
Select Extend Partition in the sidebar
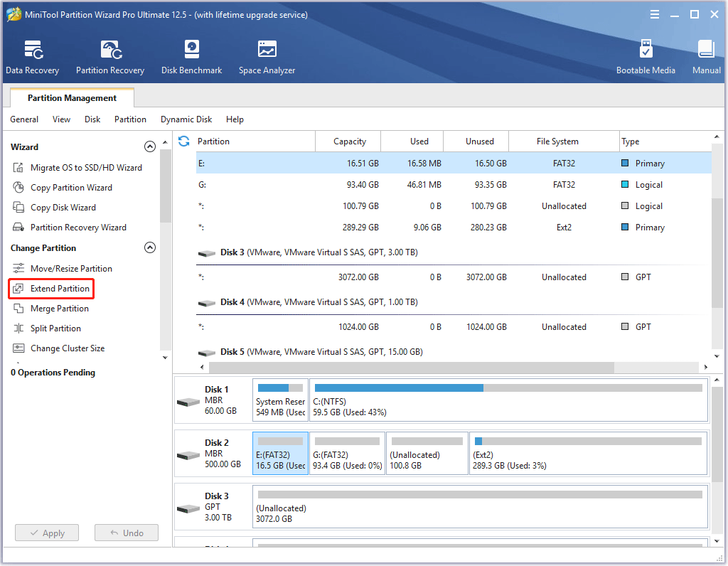point(51,289)
